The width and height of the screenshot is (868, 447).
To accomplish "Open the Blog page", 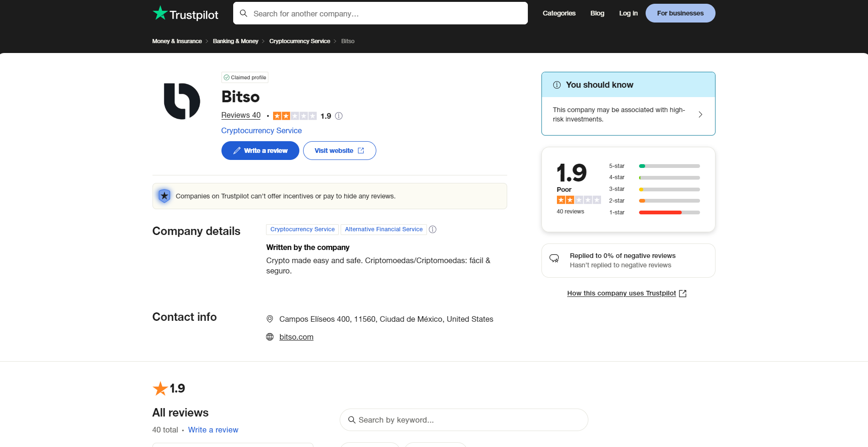I will (597, 13).
